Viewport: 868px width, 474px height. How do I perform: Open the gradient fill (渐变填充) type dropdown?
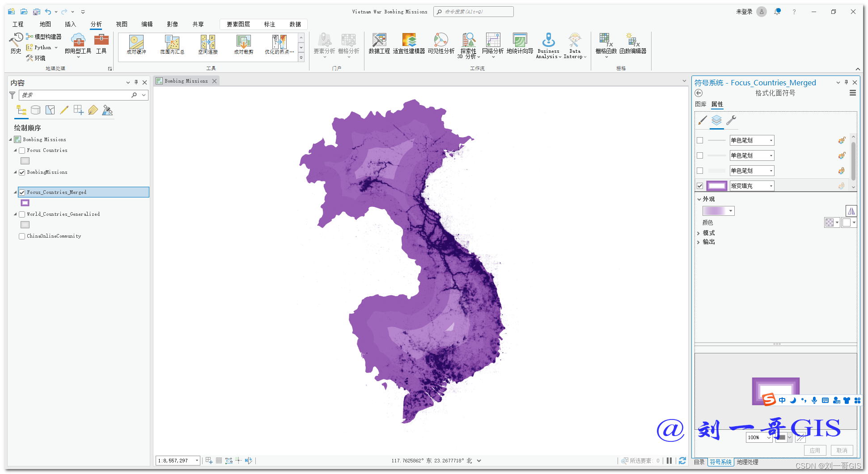pos(752,186)
